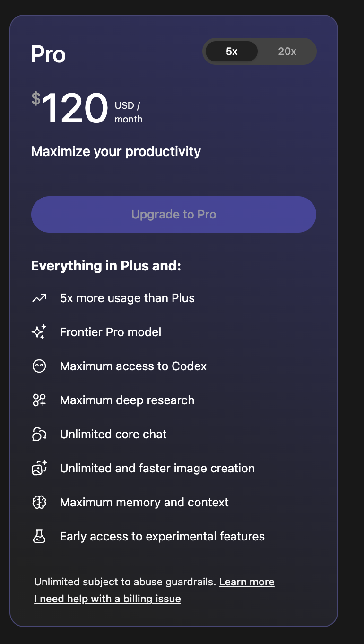Click the chat bubbles icon for core chat
Screen dimensions: 364x644
39,434
